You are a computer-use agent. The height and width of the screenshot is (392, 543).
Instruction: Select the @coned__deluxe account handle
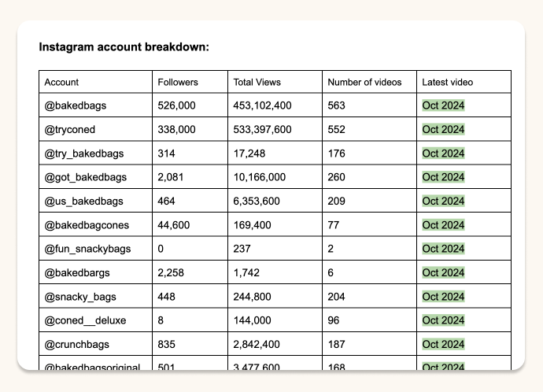[84, 320]
